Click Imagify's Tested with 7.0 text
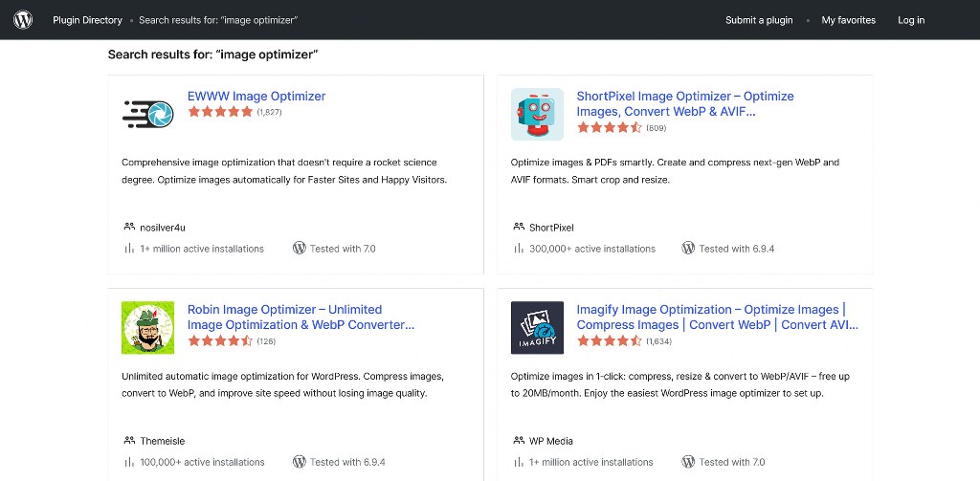The height and width of the screenshot is (481, 980). coord(732,462)
